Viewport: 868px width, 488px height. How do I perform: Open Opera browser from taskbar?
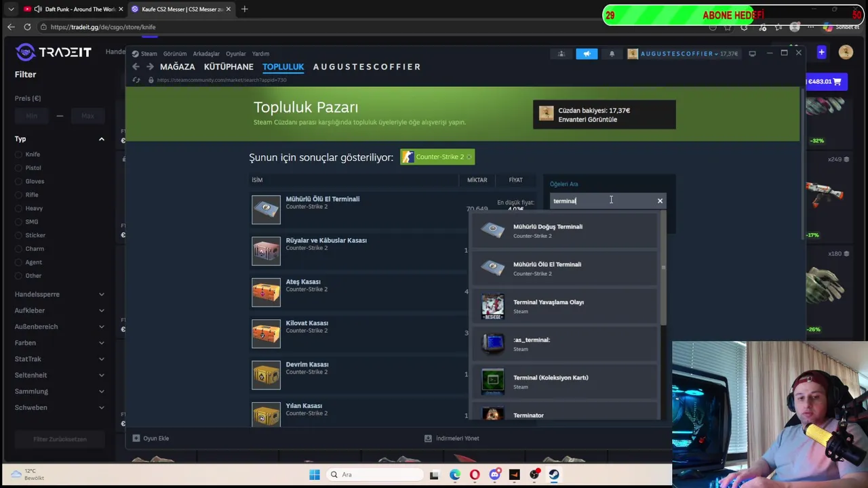(475, 474)
